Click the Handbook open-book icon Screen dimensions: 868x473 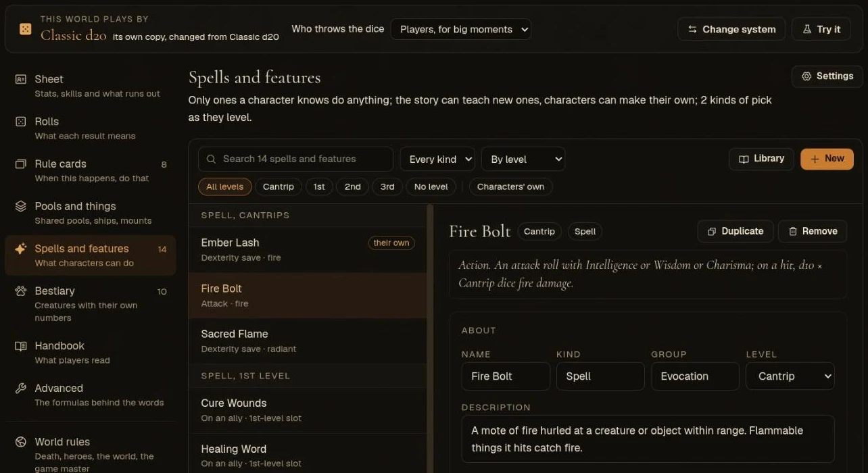(21, 346)
